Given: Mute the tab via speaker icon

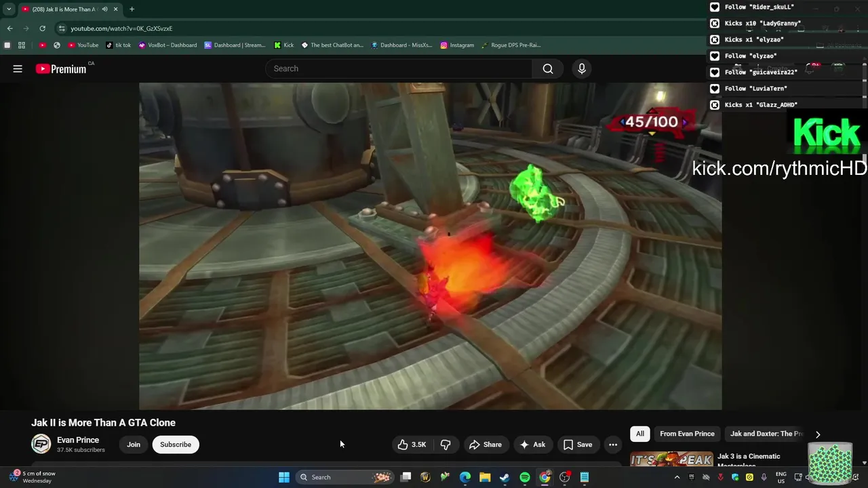Looking at the screenshot, I should pyautogui.click(x=104, y=9).
